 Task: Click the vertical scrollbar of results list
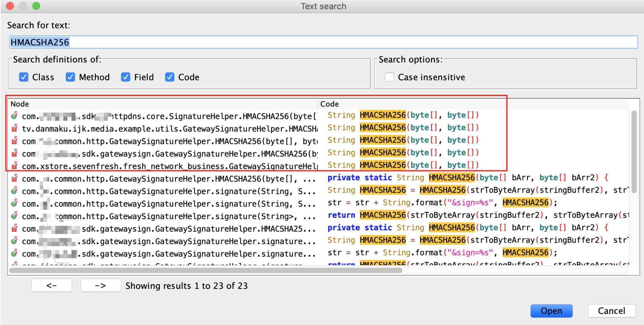(634, 152)
